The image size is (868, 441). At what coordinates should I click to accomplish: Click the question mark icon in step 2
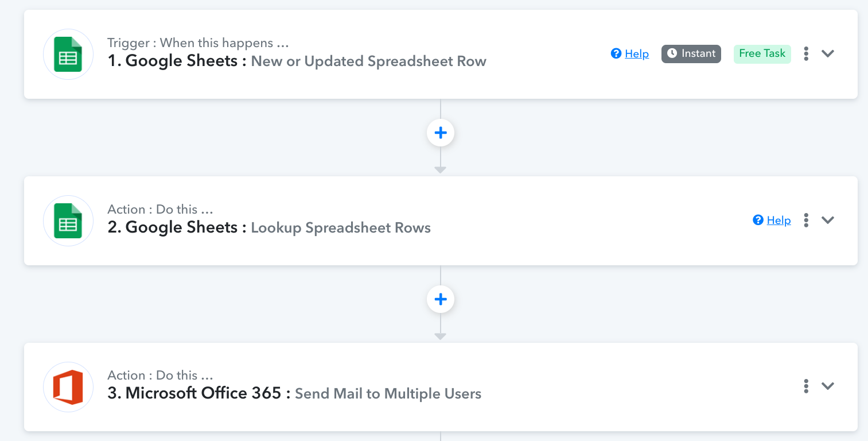click(x=758, y=220)
